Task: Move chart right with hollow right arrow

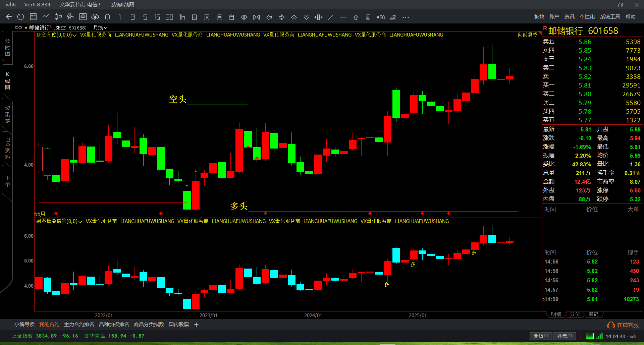Action: tap(281, 17)
